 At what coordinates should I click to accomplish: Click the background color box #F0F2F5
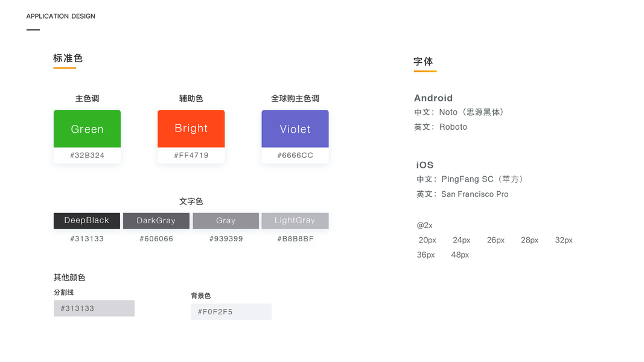[231, 311]
